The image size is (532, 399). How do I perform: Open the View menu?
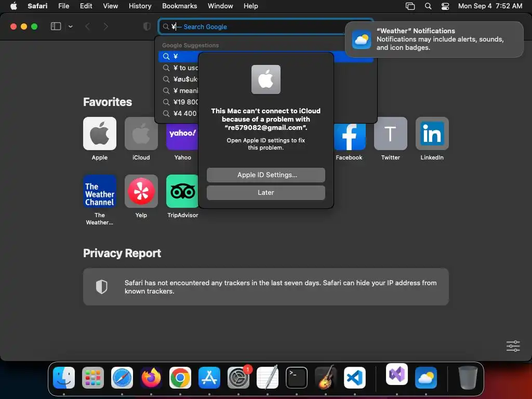point(110,6)
